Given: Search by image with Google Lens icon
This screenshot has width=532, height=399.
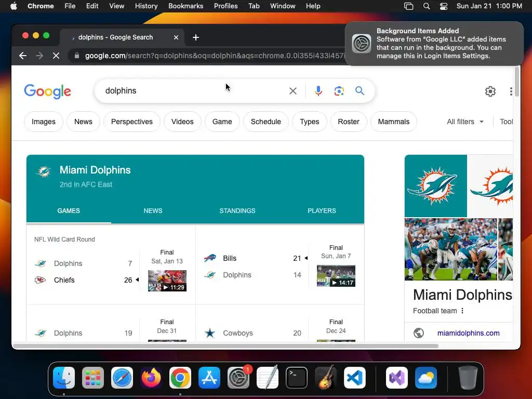Looking at the screenshot, I should pyautogui.click(x=339, y=91).
